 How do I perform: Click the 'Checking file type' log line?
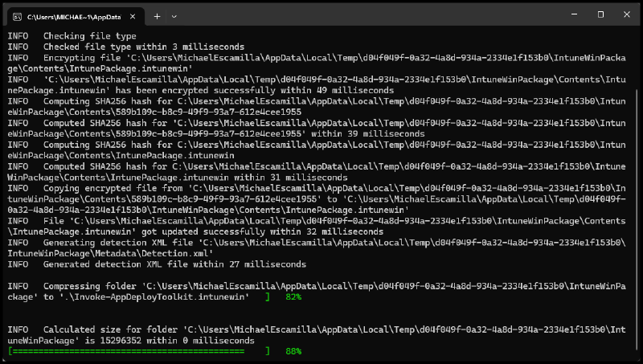89,36
